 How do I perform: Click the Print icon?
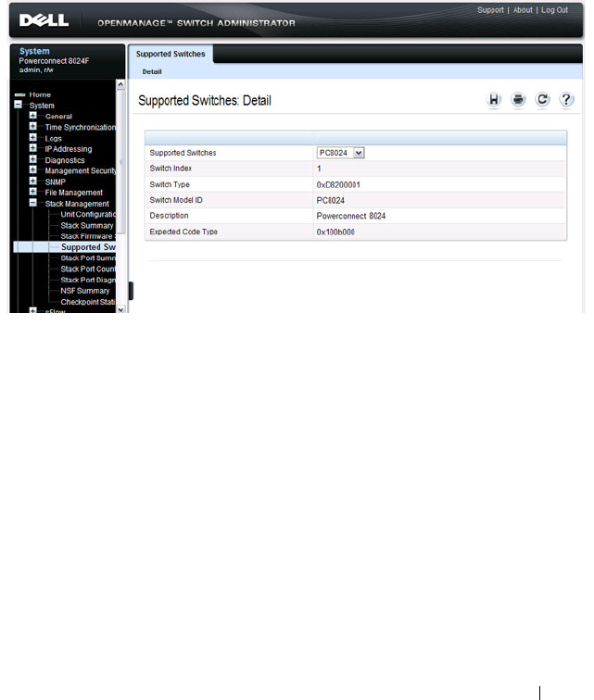(518, 100)
